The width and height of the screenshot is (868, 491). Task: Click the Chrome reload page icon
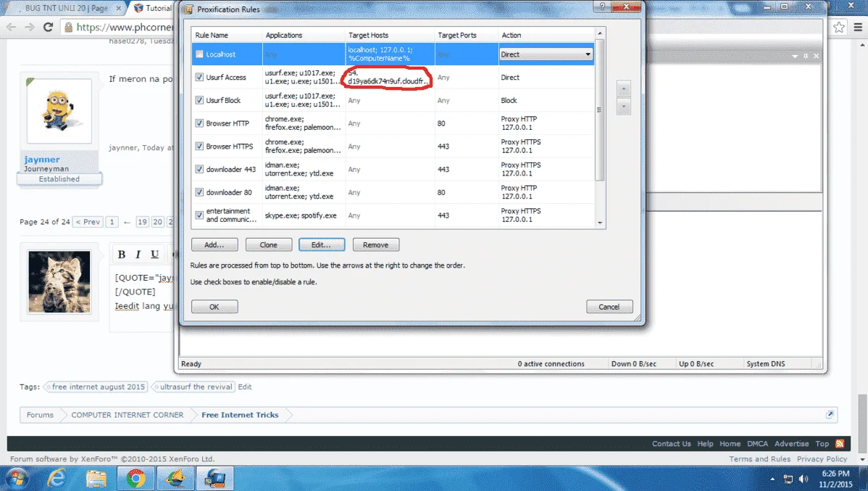point(48,27)
